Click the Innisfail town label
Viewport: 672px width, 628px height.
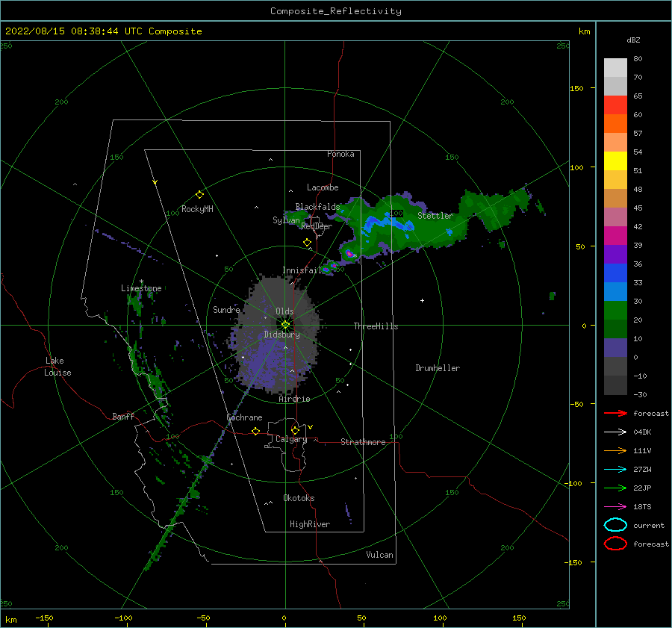click(302, 270)
